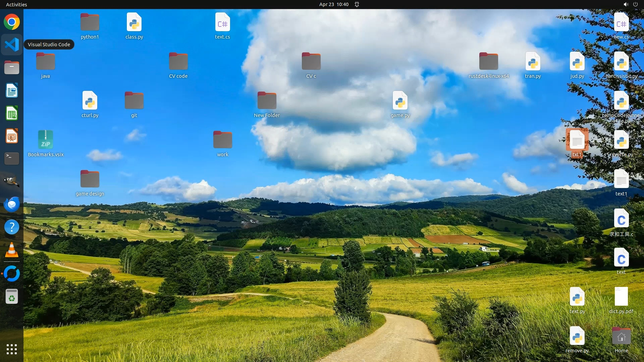Open the date and time menu
Image resolution: width=644 pixels, height=362 pixels.
[333, 4]
